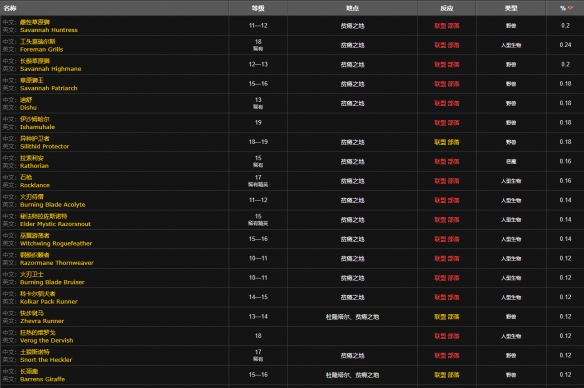This screenshot has width=584, height=388.
Task: Select reaction cell in Silithid Protector row
Action: (x=447, y=142)
